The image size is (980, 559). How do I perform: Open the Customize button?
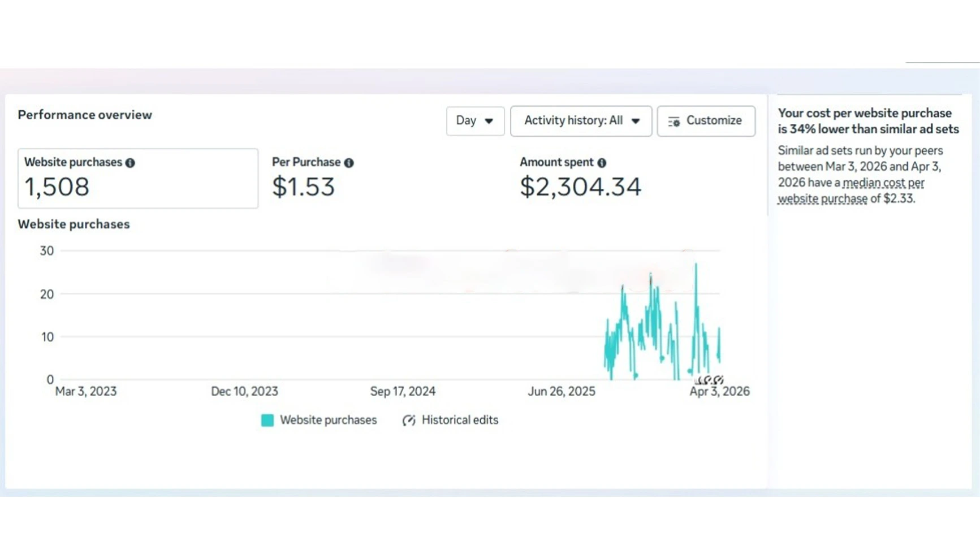706,121
